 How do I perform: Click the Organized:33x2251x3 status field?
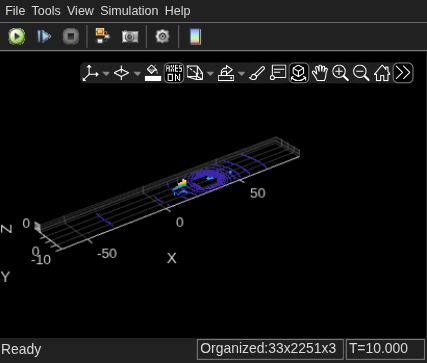coord(270,349)
